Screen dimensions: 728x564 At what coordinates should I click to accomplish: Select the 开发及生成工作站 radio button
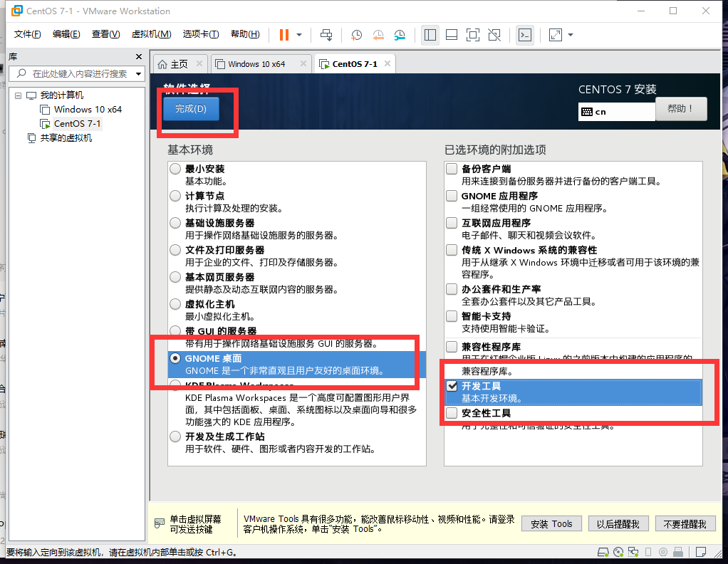coord(175,437)
